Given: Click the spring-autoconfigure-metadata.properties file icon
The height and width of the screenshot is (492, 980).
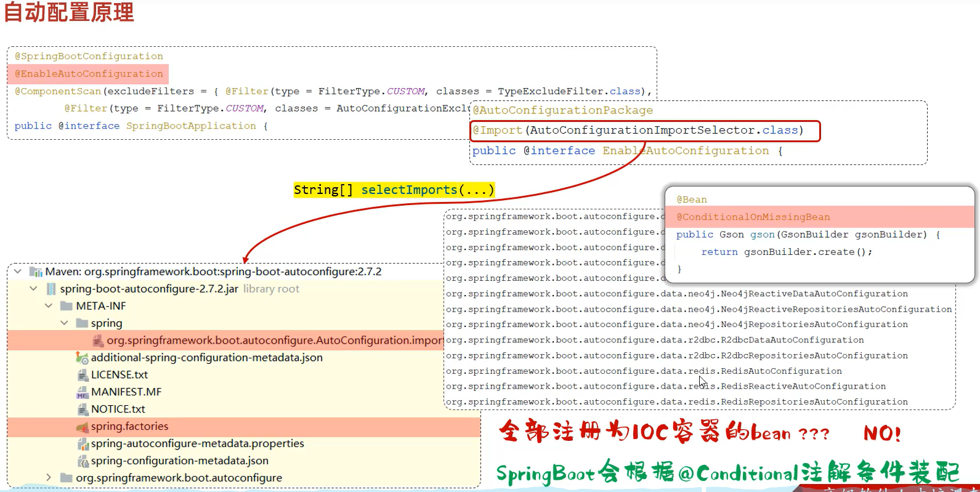Looking at the screenshot, I should [x=83, y=444].
